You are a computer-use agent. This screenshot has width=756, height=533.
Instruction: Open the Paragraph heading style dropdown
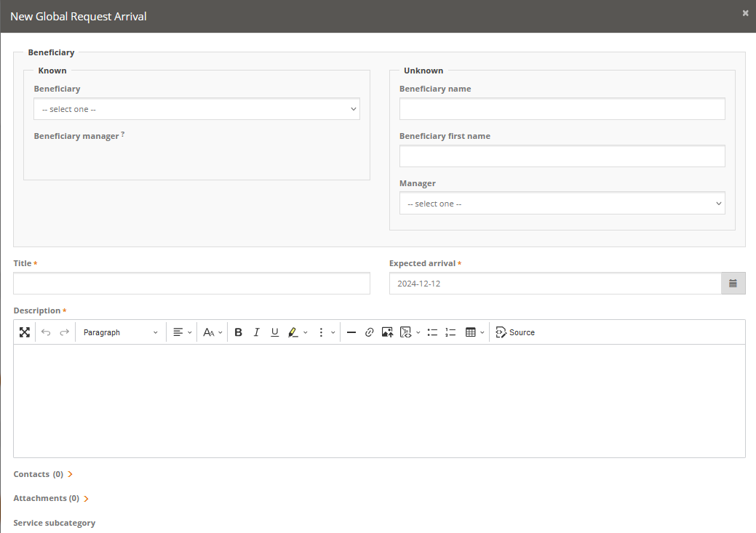pos(120,332)
